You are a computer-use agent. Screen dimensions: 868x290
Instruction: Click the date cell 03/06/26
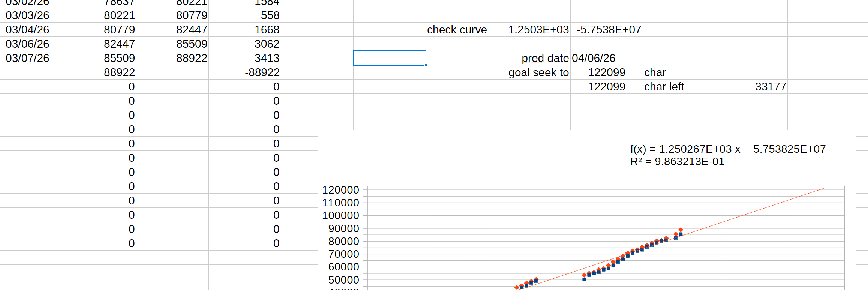28,44
